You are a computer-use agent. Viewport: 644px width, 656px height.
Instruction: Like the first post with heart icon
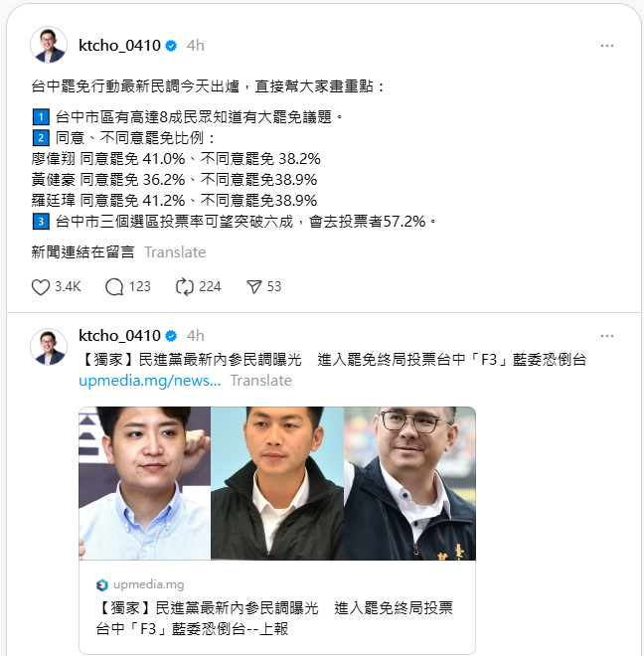pos(41,287)
